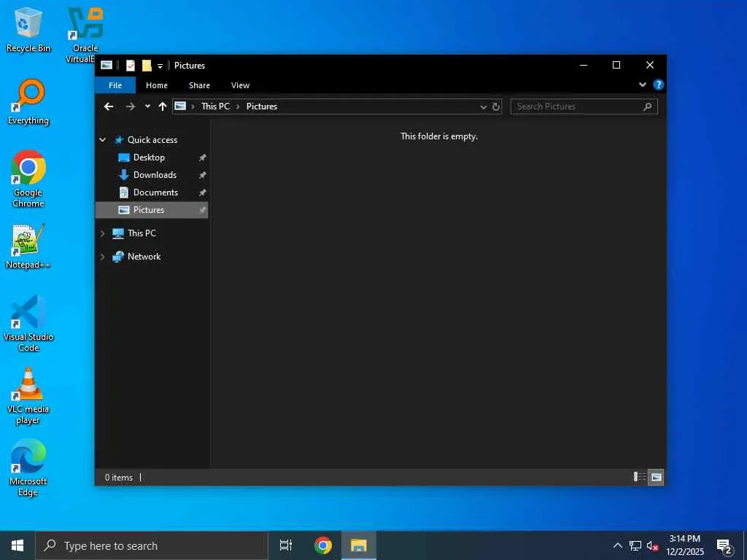Viewport: 747px width, 560px height.
Task: Switch to the Home ribbon tab
Action: coord(157,85)
